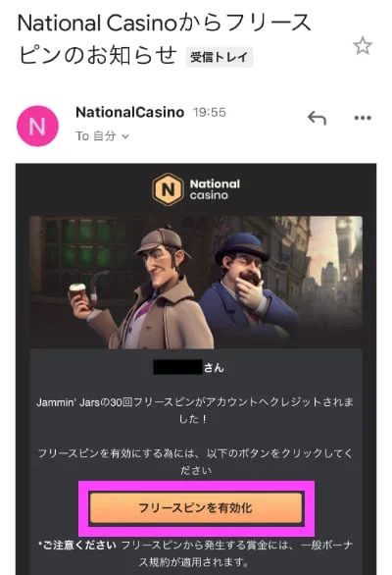Click the フリースピンを有効化 button
The height and width of the screenshot is (575, 392).
point(196,508)
